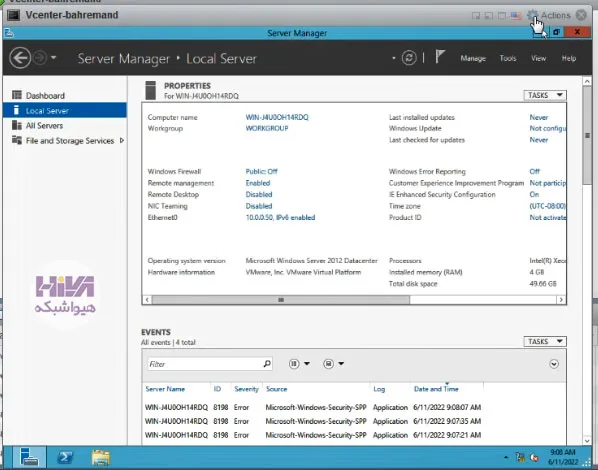Open the Properties TASKS dropdown
The image size is (598, 470).
pos(545,95)
